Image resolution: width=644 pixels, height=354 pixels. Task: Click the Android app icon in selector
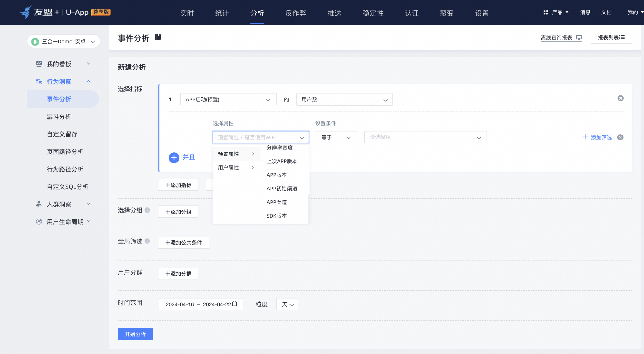point(35,42)
